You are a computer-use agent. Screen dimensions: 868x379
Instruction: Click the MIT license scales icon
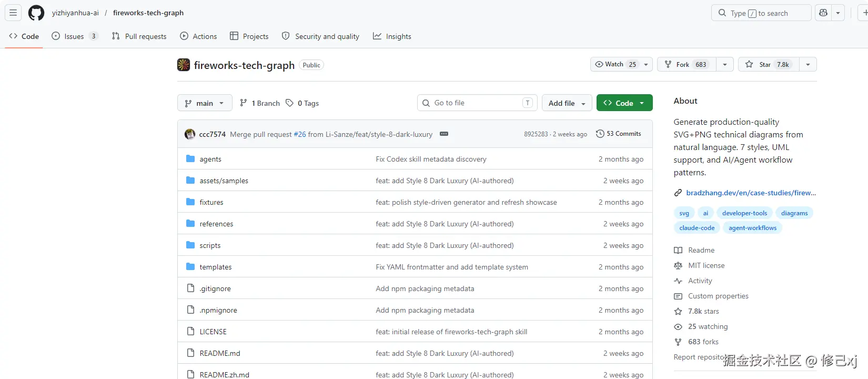tap(678, 266)
